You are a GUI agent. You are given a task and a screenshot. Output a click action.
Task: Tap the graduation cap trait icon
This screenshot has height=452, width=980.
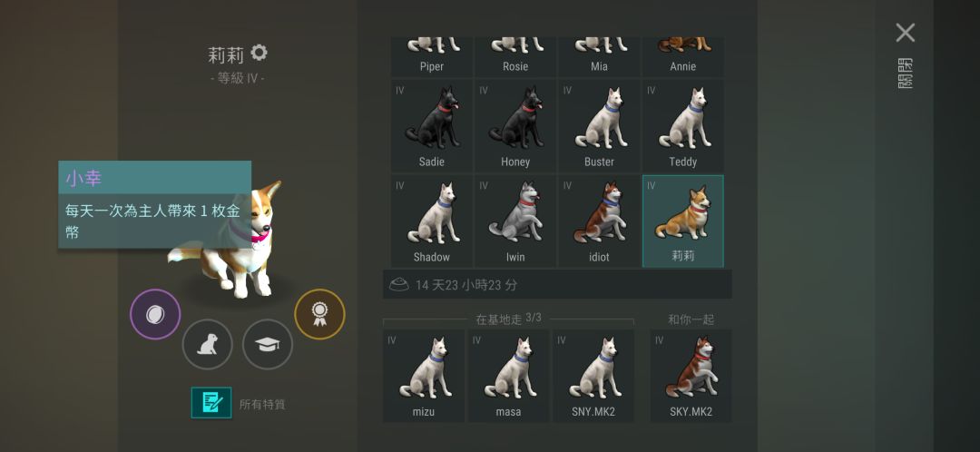click(268, 345)
